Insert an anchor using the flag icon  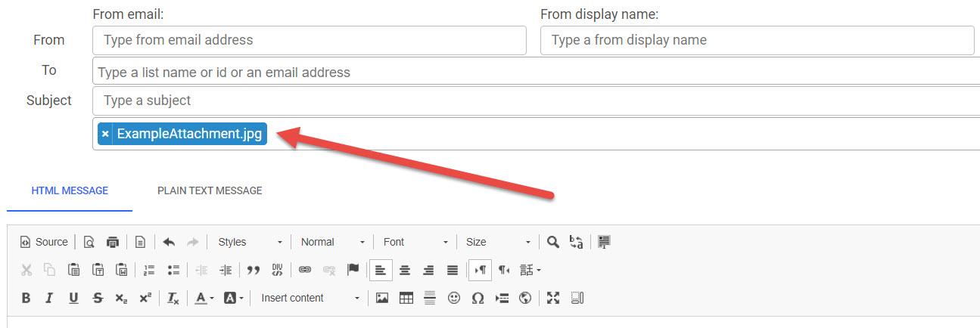(x=353, y=270)
